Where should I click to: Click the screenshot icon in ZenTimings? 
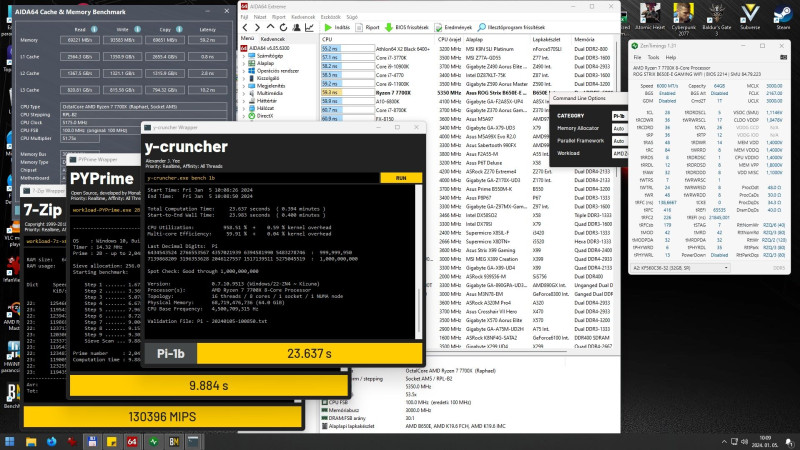[783, 58]
